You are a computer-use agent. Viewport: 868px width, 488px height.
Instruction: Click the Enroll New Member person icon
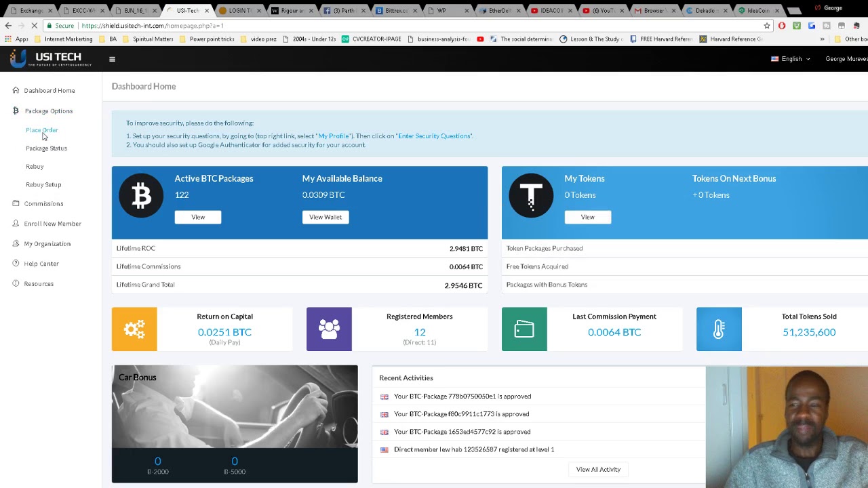pyautogui.click(x=16, y=224)
